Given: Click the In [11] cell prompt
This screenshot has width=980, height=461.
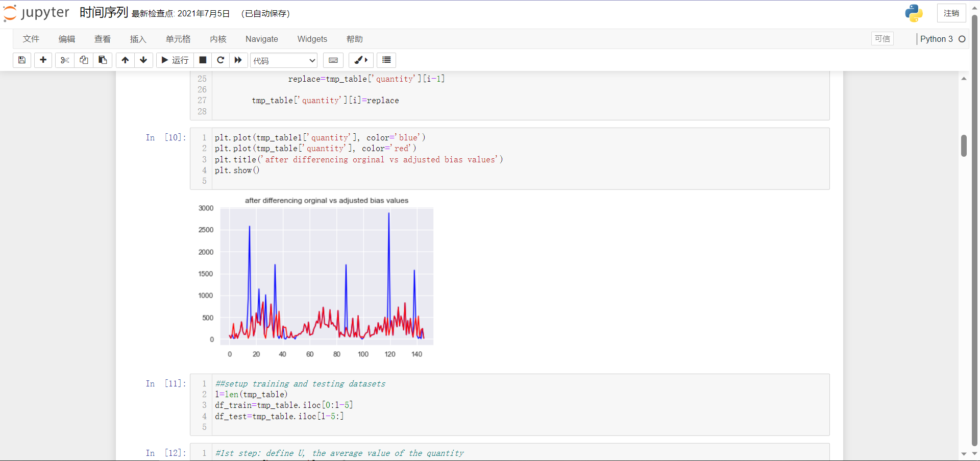Looking at the screenshot, I should pos(166,383).
